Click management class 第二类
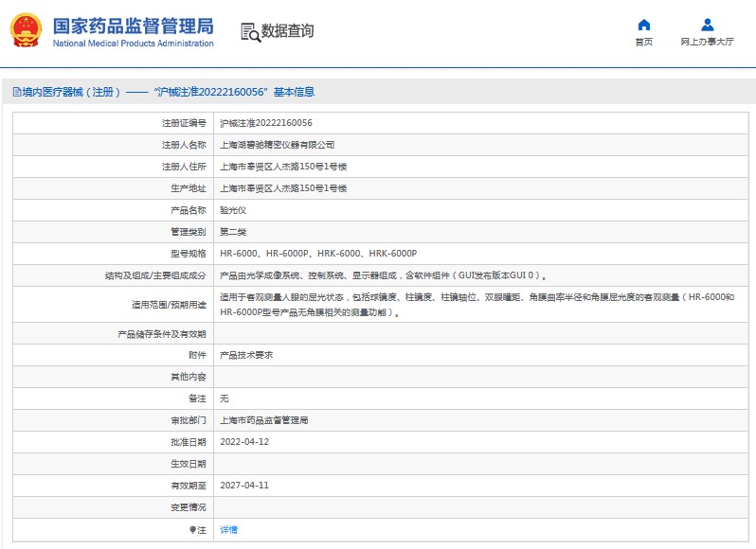 coord(233,232)
